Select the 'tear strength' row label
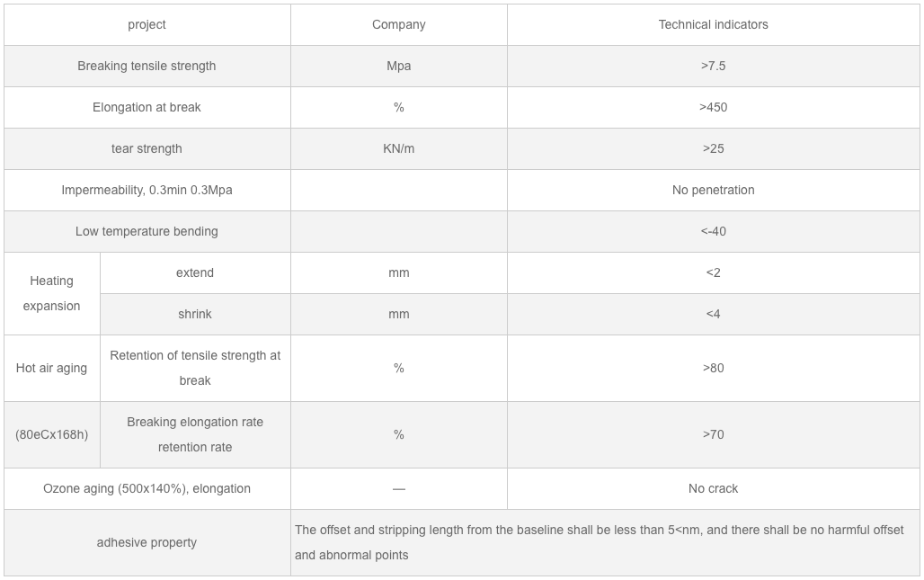Screen dimensions: 924x580 point(147,148)
